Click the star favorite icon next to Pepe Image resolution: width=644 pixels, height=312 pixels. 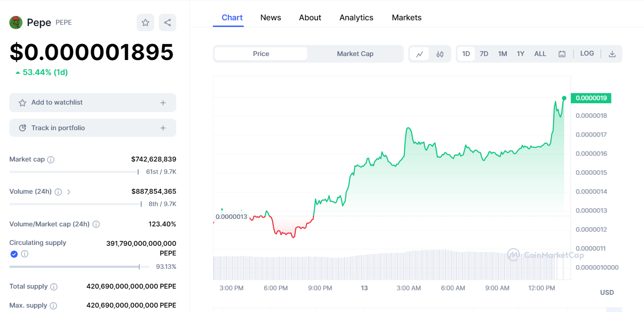145,23
